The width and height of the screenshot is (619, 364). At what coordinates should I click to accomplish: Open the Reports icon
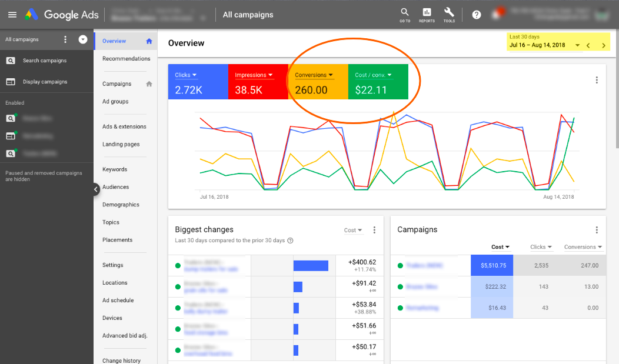(427, 13)
